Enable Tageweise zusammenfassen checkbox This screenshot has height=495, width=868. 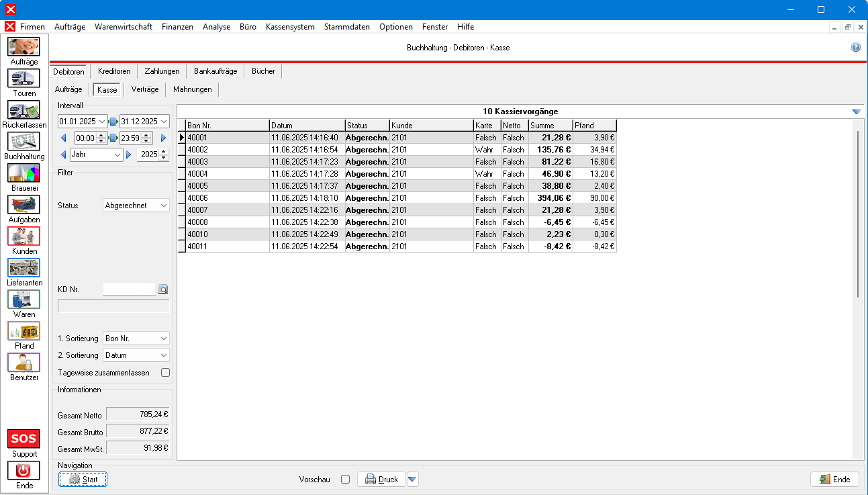(x=165, y=372)
